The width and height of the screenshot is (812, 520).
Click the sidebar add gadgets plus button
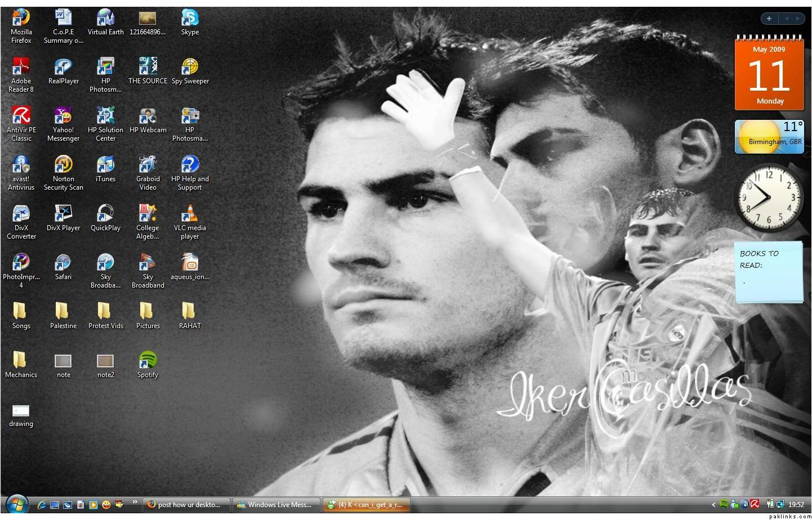(769, 19)
